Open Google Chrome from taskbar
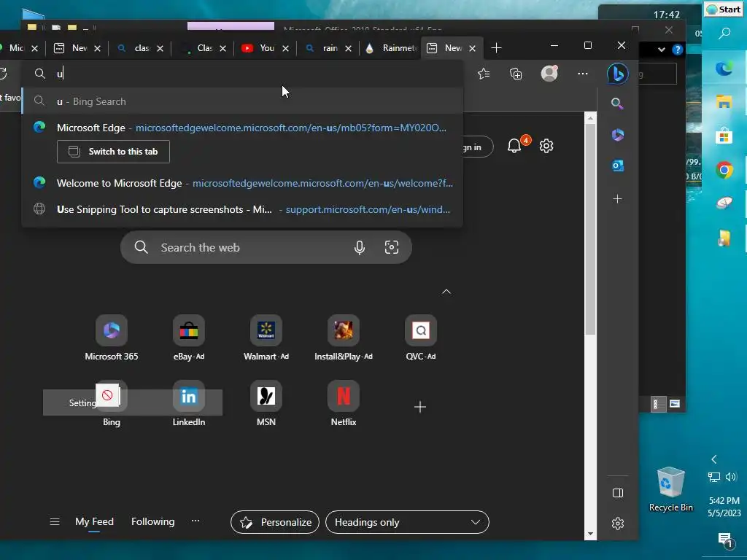This screenshot has width=747, height=560. 724,169
